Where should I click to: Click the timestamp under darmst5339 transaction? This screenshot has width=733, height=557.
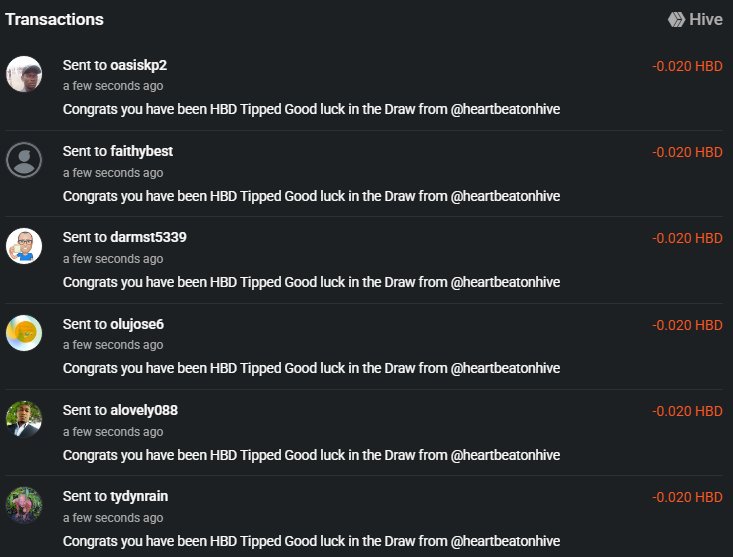point(113,259)
